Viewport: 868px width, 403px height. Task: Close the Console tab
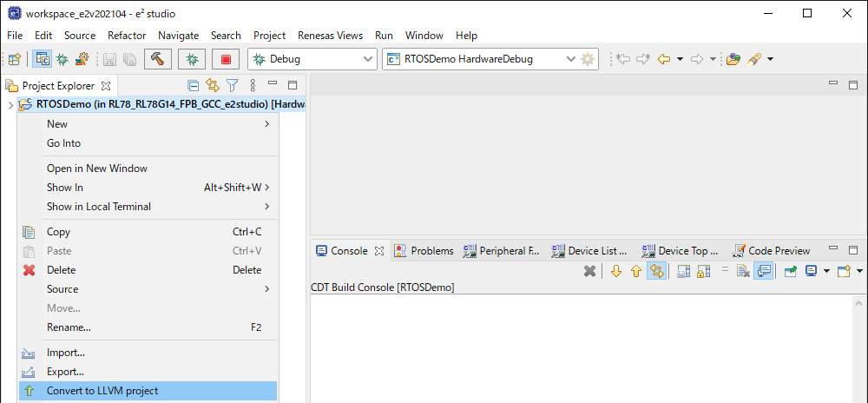click(379, 251)
